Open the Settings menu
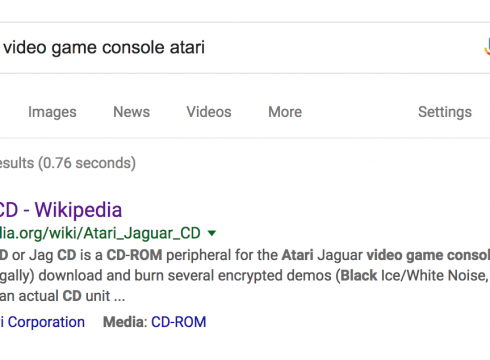Viewport: 490px width, 360px height. (x=445, y=112)
